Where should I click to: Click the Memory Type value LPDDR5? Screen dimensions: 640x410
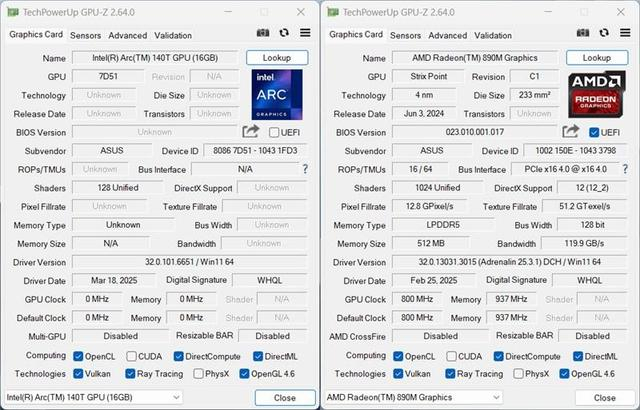click(443, 224)
